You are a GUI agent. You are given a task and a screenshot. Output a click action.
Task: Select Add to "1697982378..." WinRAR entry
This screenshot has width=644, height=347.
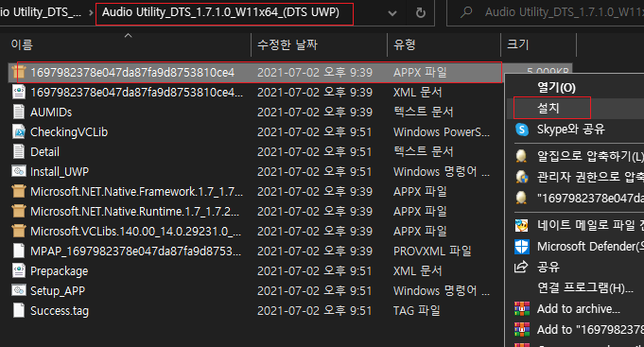tap(590, 329)
